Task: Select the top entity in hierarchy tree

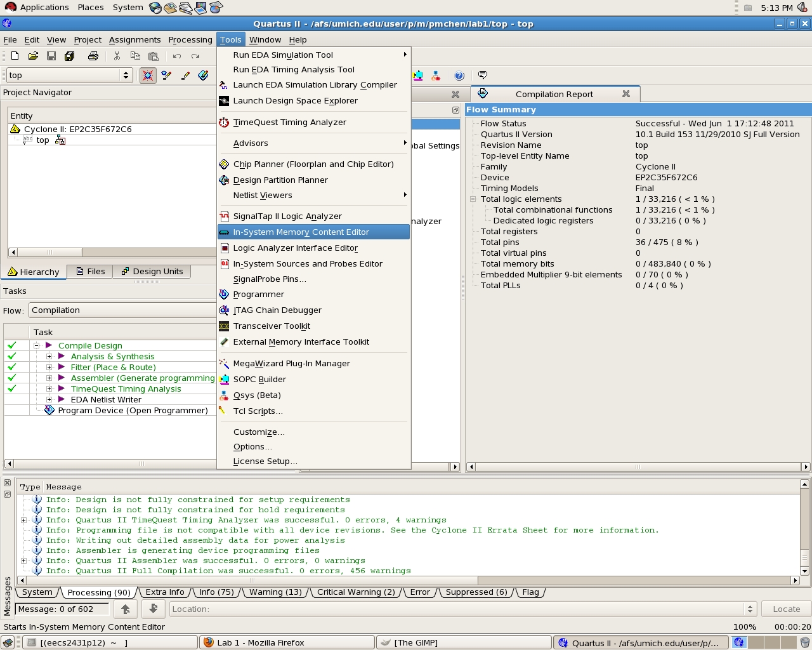Action: click(x=43, y=140)
